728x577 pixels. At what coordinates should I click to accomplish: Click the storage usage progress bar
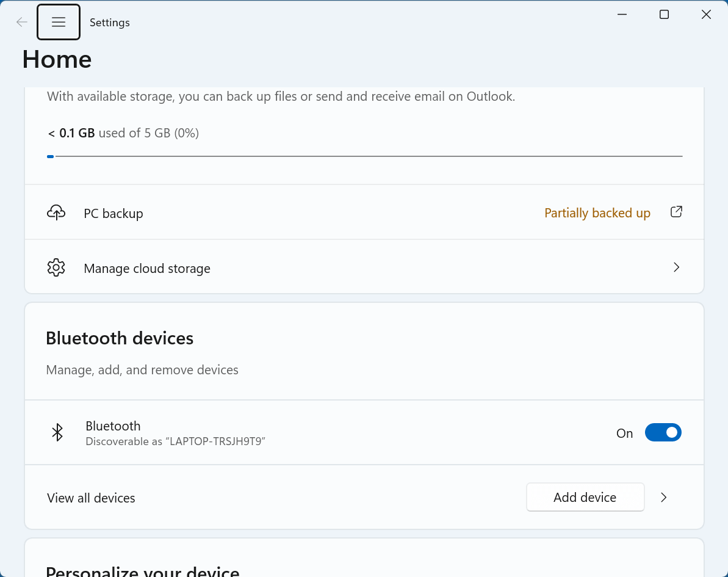[x=366, y=156]
